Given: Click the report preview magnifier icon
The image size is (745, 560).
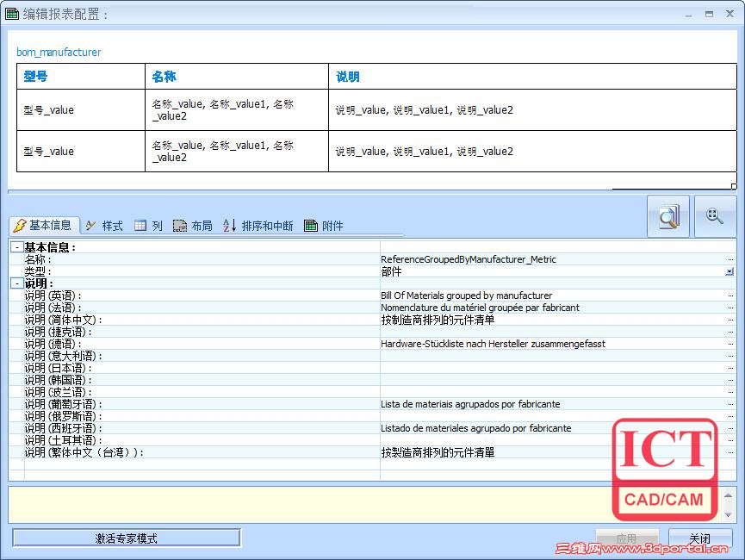Looking at the screenshot, I should (x=668, y=216).
